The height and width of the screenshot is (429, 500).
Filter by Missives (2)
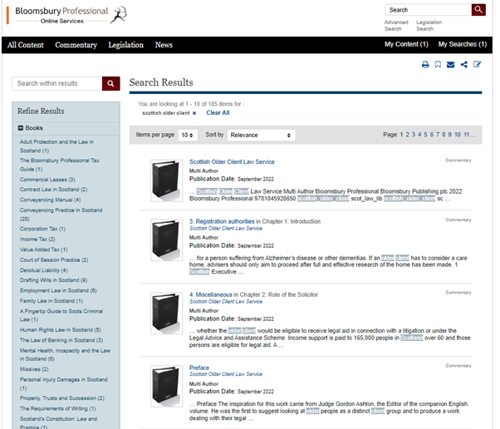34,369
